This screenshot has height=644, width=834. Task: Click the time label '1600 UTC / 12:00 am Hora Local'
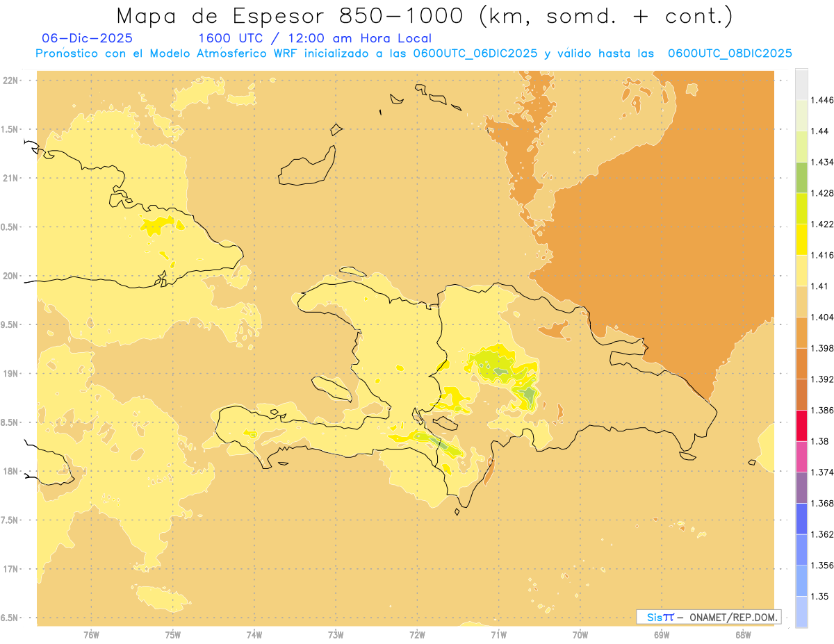pos(315,39)
